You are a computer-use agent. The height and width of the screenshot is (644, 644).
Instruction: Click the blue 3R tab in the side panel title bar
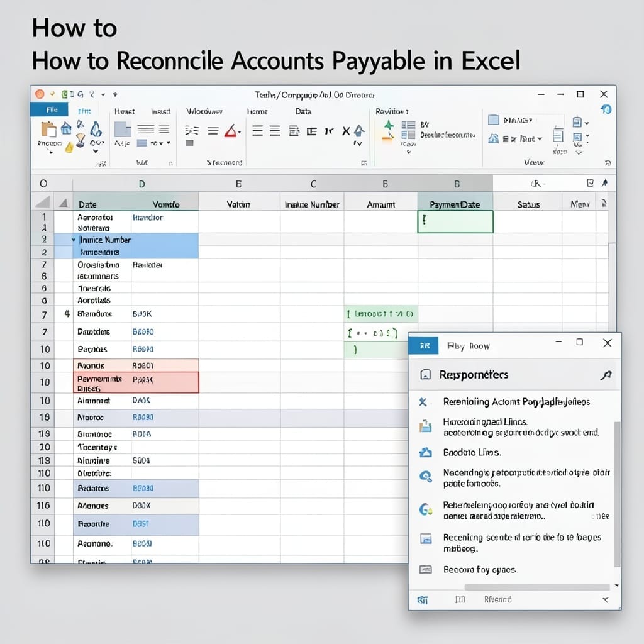click(424, 346)
